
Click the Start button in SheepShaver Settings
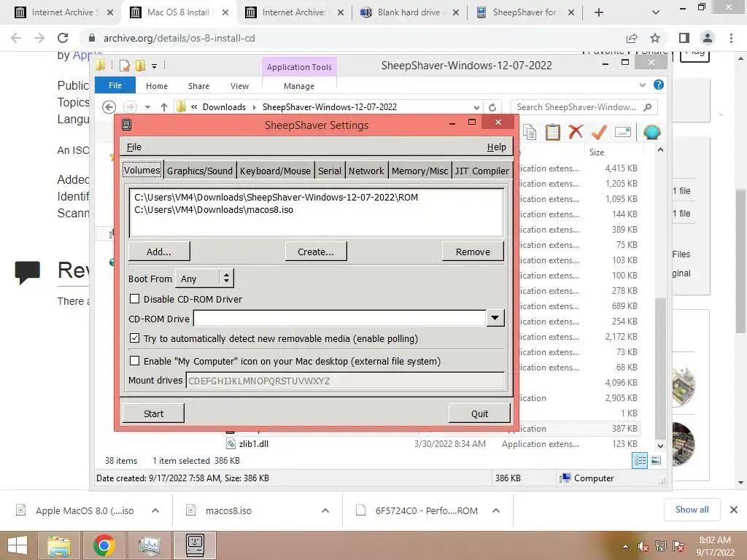click(x=153, y=413)
